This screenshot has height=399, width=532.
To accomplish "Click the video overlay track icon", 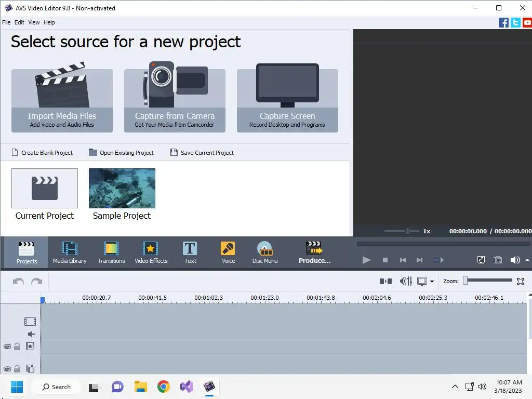I will [30, 368].
